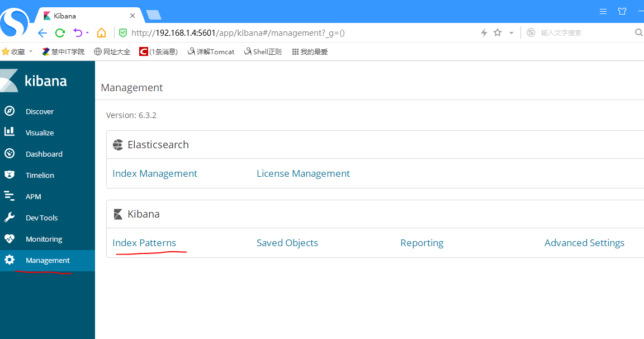Open (1条消息) bookmark
This screenshot has height=339, width=644.
(158, 52)
